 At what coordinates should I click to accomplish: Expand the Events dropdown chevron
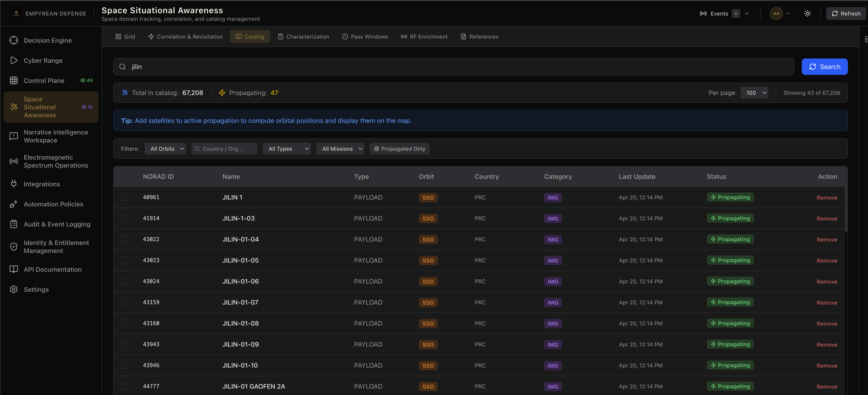747,13
